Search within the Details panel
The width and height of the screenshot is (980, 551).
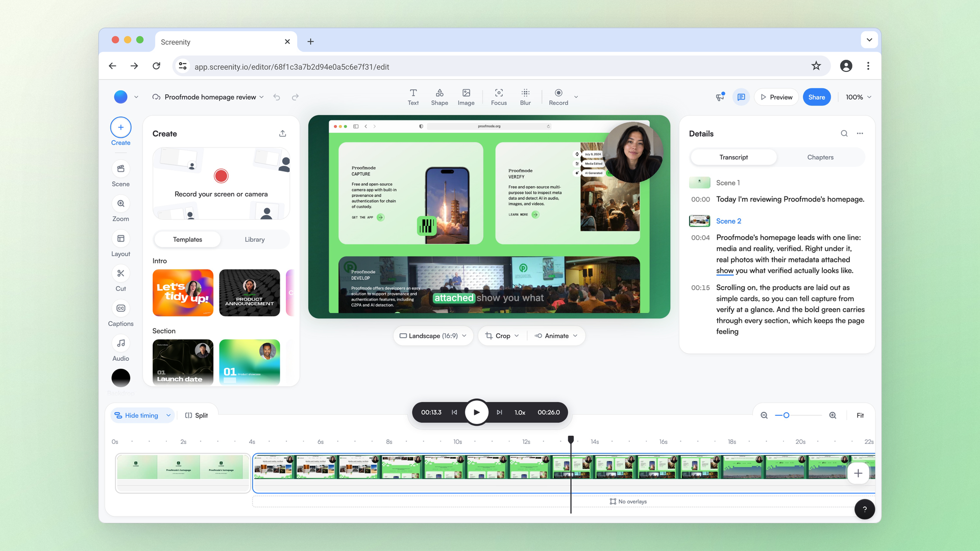click(x=844, y=134)
